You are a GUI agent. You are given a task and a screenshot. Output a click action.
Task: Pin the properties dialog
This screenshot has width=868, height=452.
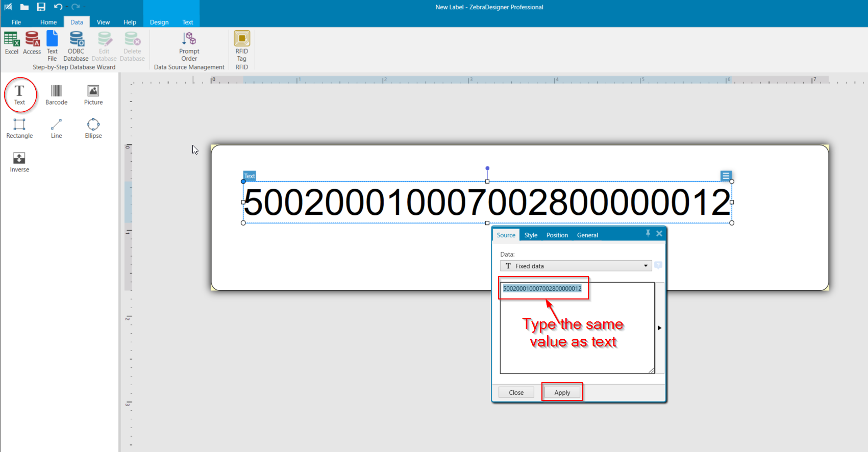pyautogui.click(x=648, y=233)
